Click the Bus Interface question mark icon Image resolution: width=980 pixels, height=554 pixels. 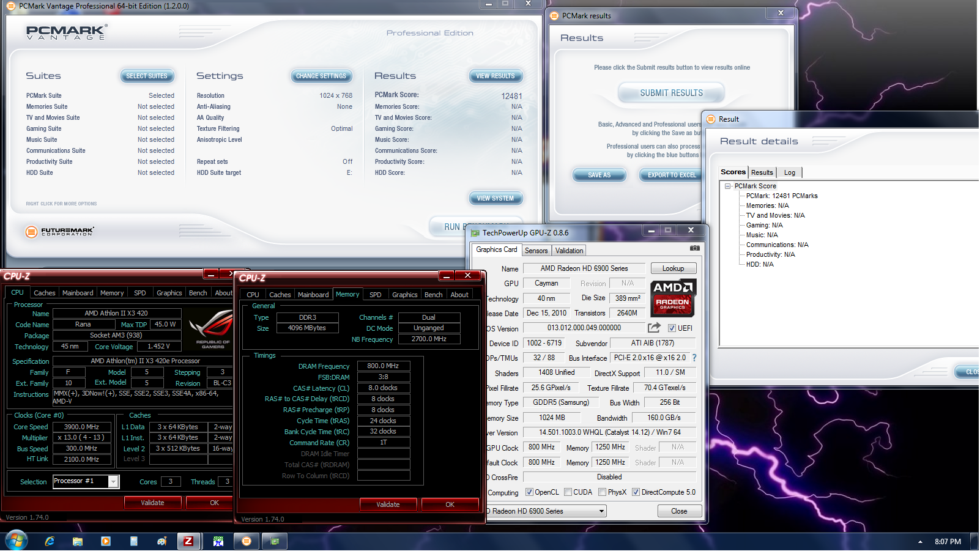click(694, 358)
